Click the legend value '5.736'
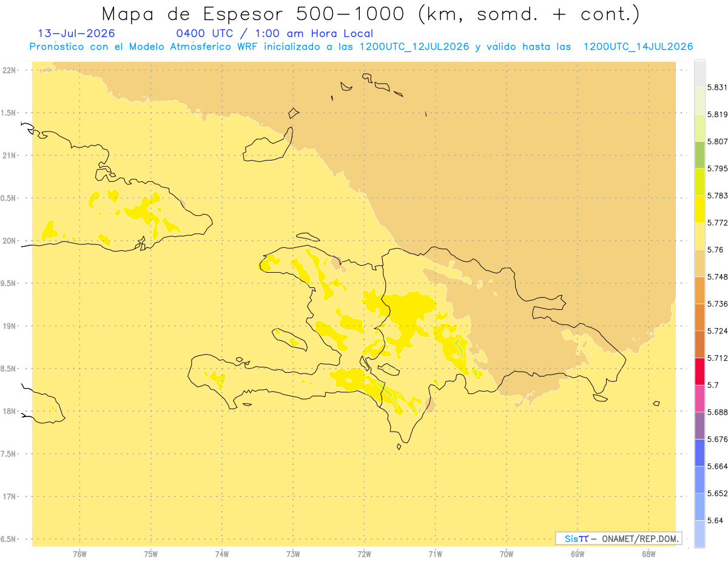 tap(718, 304)
